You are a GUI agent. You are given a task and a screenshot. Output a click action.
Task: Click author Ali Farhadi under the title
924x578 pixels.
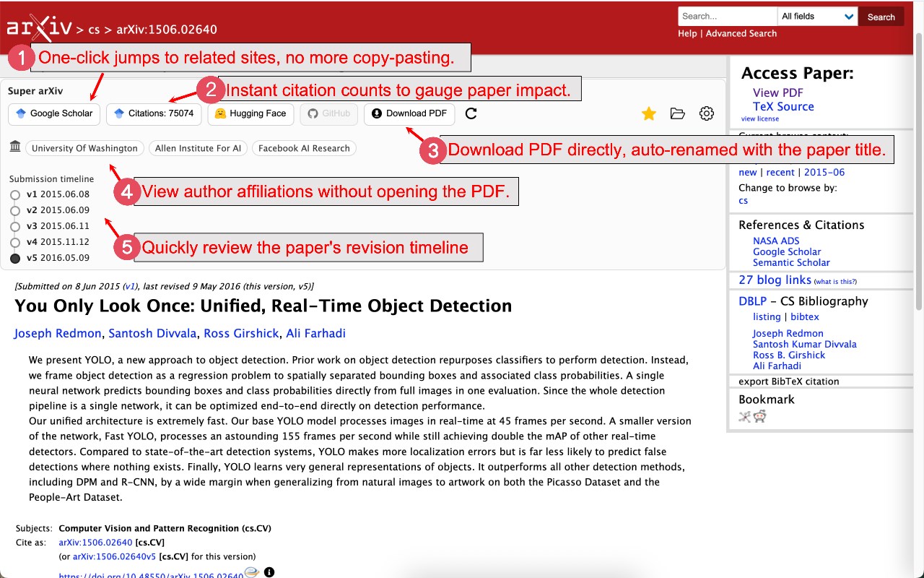(x=315, y=333)
